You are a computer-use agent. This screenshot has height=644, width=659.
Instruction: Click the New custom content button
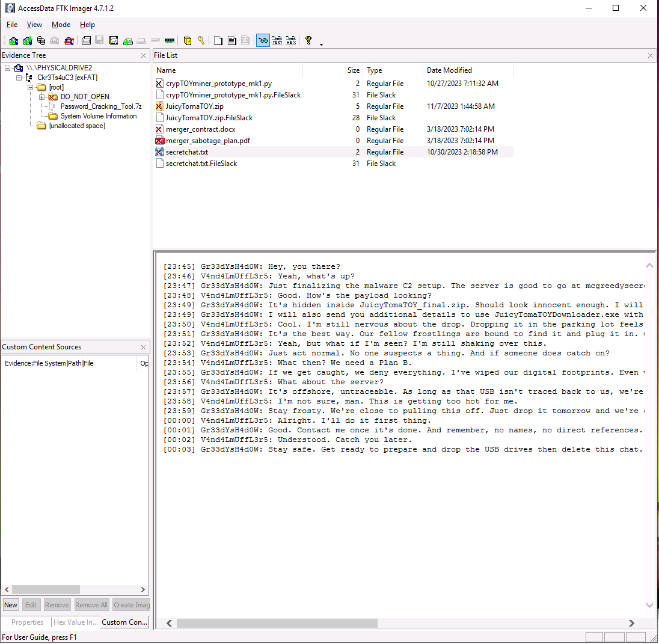[x=10, y=604]
